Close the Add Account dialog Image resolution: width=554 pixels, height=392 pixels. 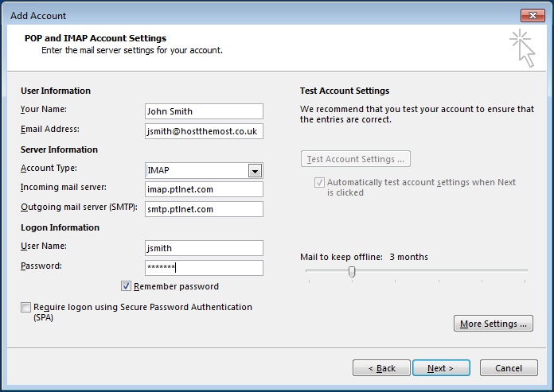click(533, 15)
